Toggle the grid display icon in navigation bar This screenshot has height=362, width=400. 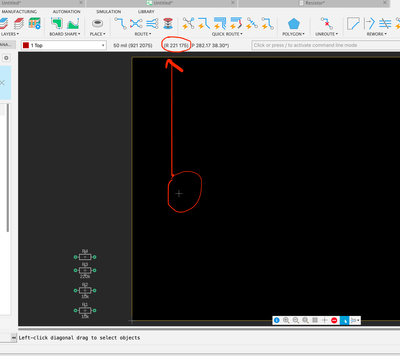[x=315, y=320]
